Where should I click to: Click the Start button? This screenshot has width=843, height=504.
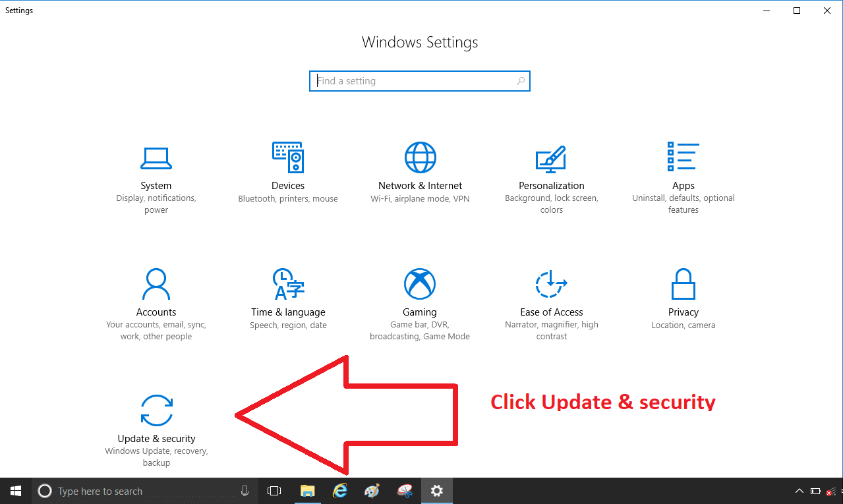[x=15, y=491]
